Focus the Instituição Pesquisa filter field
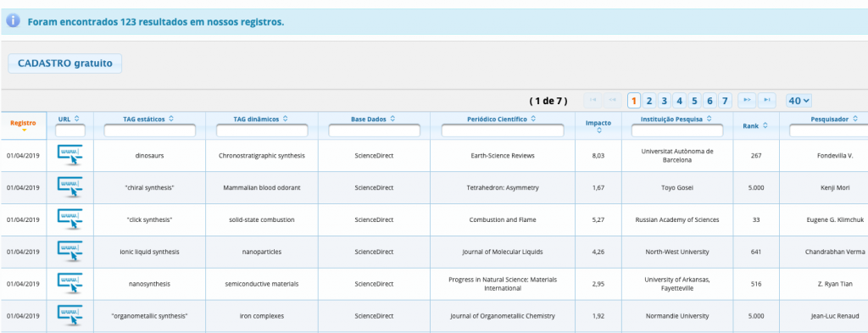 [x=677, y=130]
